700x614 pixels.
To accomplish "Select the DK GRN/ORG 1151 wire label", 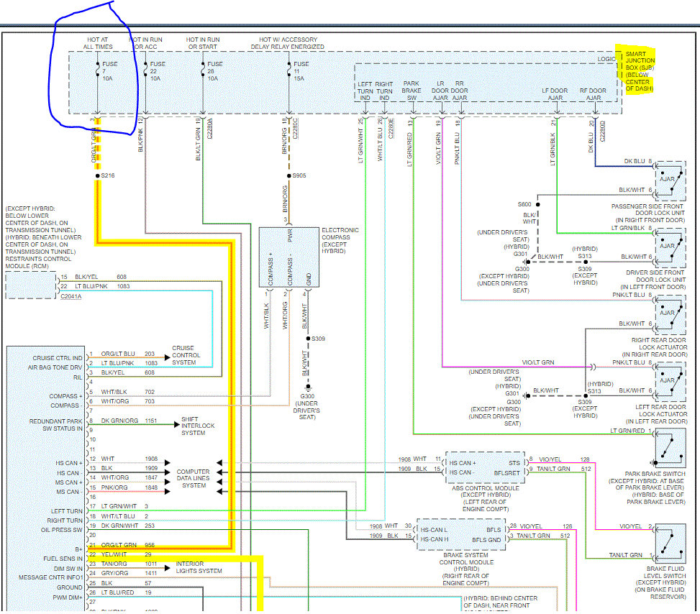I will (129, 421).
